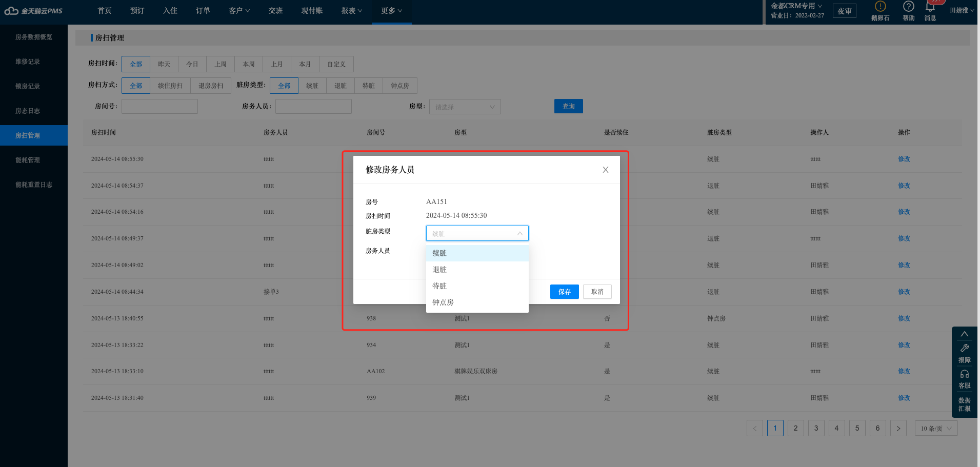Viewport: 980px width, 467px height.
Task: Select 钟点房 under 脏房类型 filter bar
Action: pos(400,86)
